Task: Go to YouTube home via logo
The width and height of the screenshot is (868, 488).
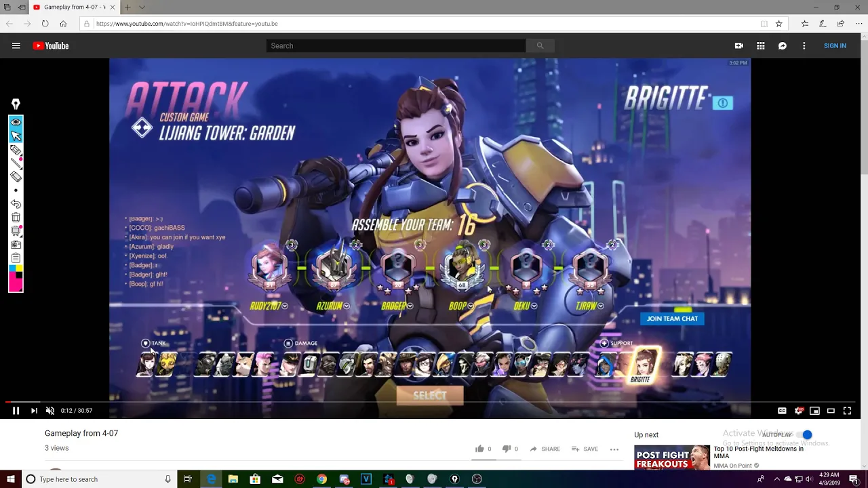Action: [51, 46]
